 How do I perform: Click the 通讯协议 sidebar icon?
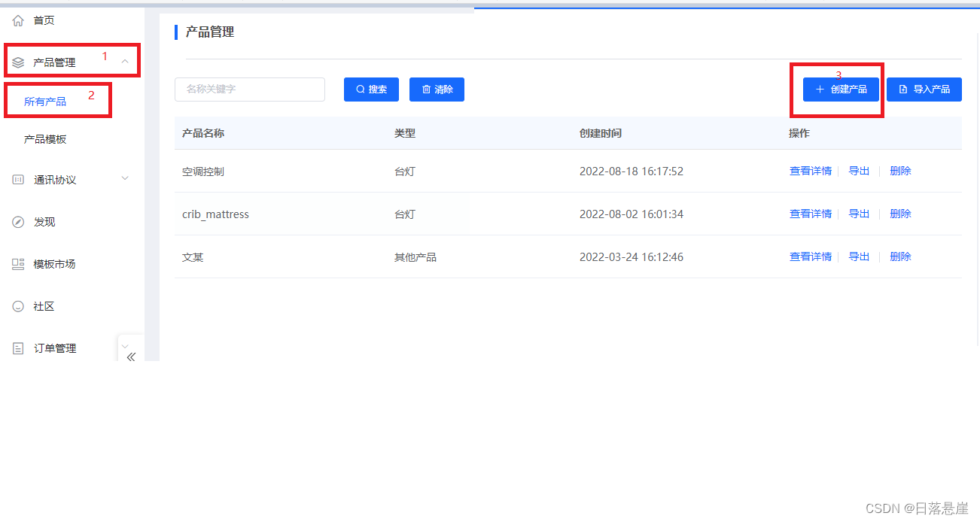tap(19, 180)
